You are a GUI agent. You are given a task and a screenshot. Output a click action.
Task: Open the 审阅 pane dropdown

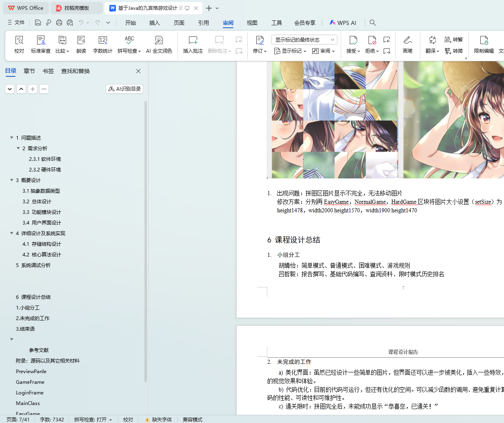pos(323,51)
